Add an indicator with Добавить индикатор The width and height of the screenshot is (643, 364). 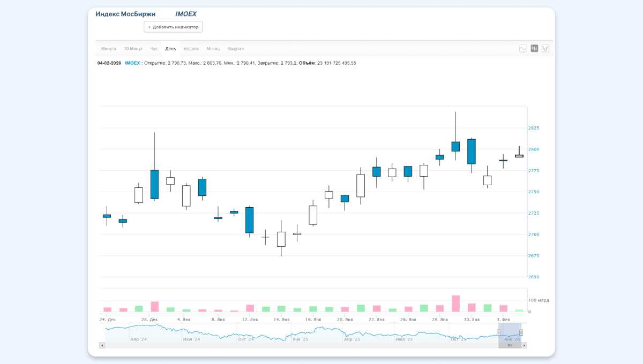click(173, 27)
